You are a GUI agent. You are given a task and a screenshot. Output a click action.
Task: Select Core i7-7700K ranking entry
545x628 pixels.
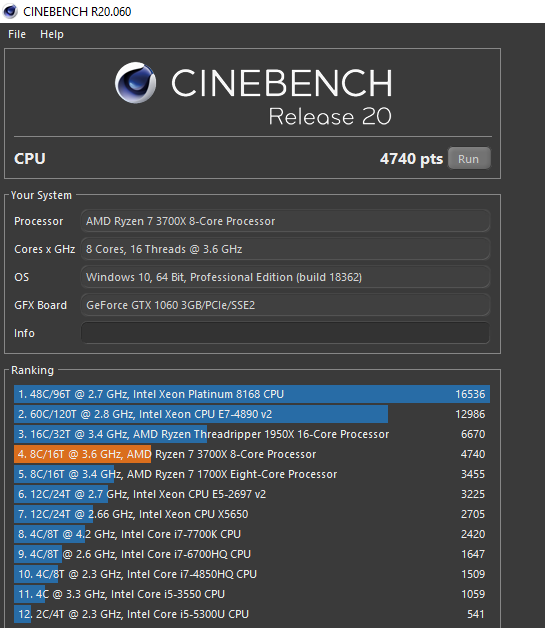pos(252,534)
